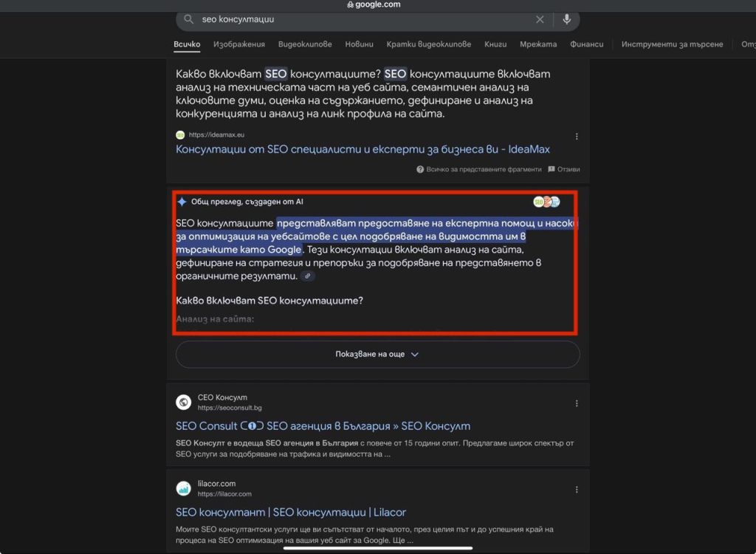Click Всичко за представените фрагменти link
756x554 pixels.
484,169
